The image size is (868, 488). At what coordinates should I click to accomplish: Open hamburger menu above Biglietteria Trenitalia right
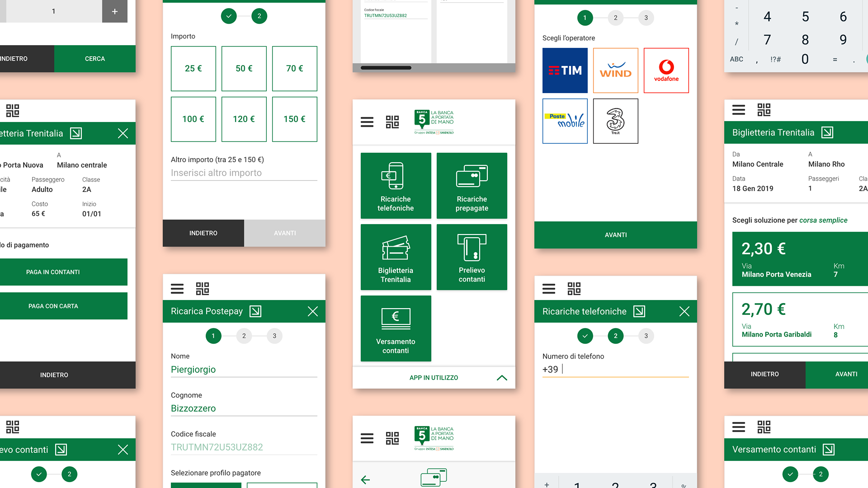coord(739,110)
